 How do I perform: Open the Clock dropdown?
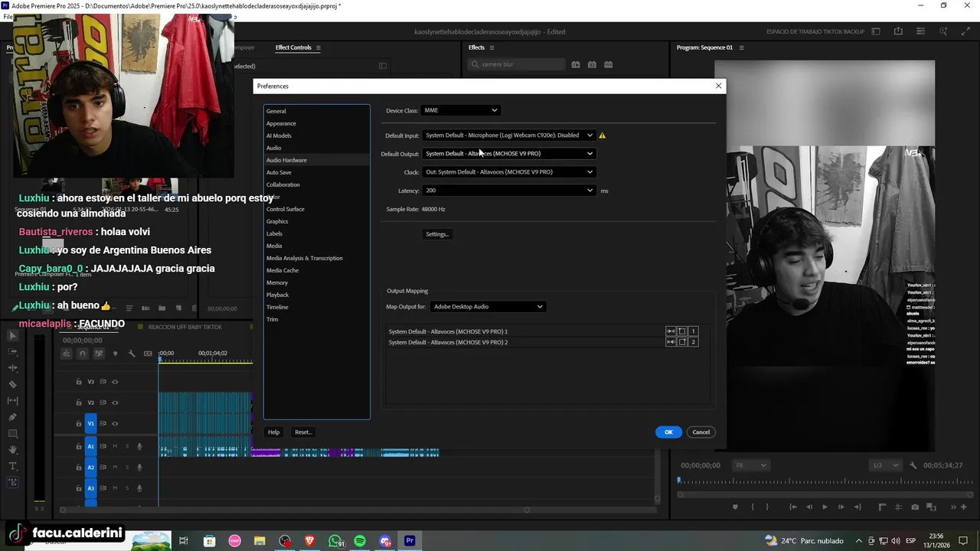coord(509,171)
